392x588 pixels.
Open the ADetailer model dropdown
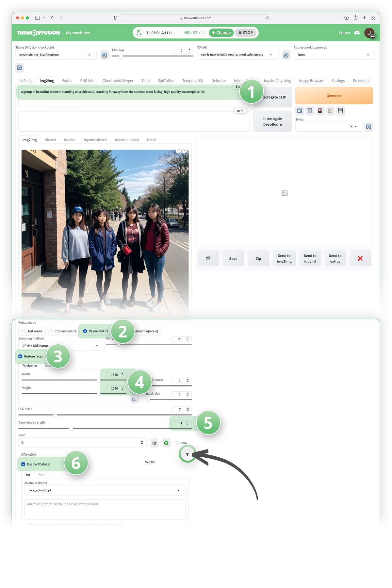pos(105,490)
